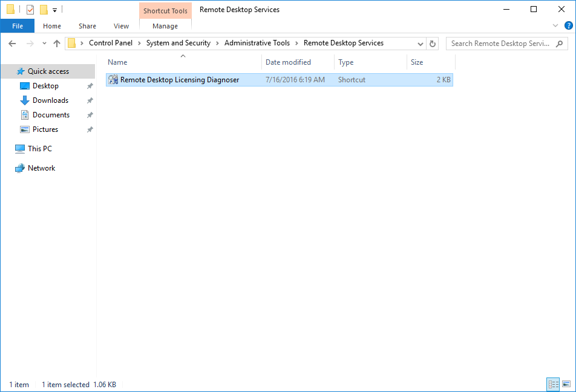Image resolution: width=576 pixels, height=392 pixels.
Task: Switch to the Share ribbon tab
Action: click(x=87, y=26)
